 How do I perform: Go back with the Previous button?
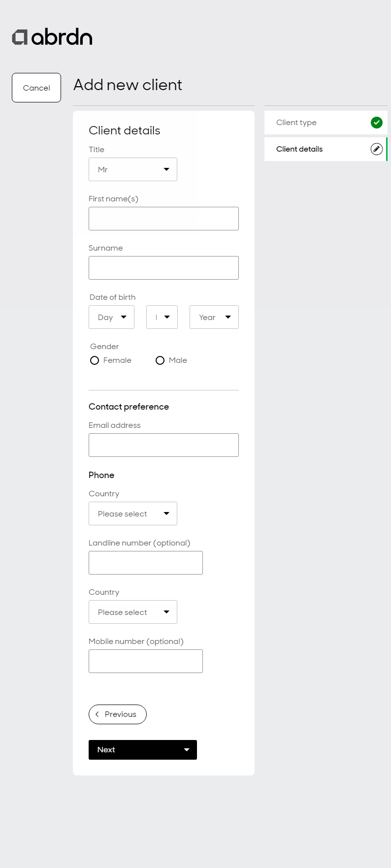tap(118, 714)
